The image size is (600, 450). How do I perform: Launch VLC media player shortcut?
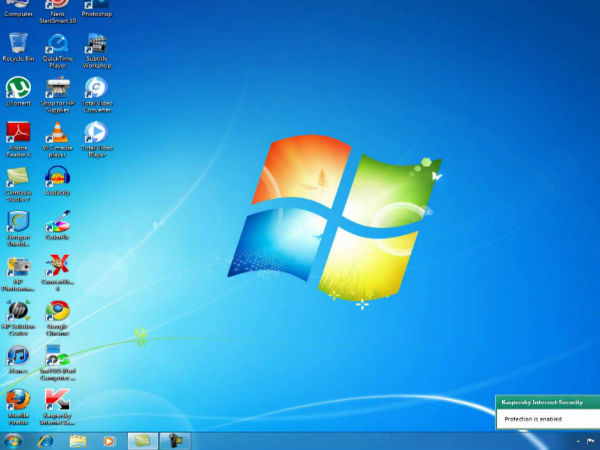coord(57,140)
